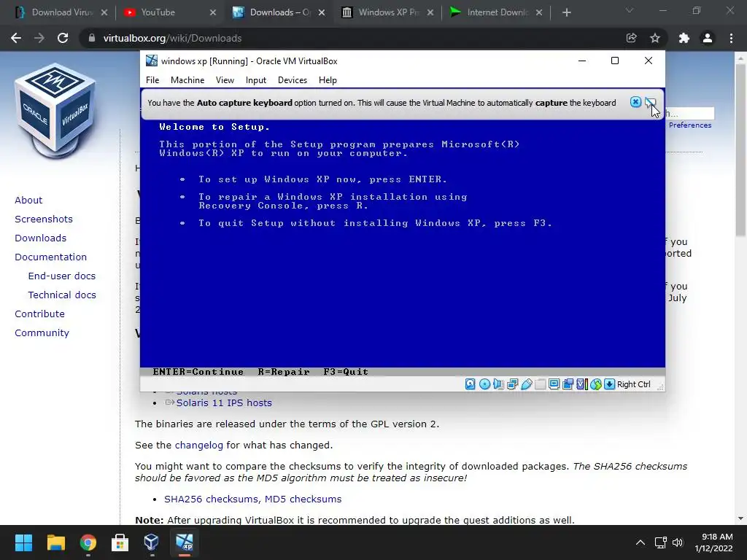The width and height of the screenshot is (747, 560).
Task: Click the USB devices icon in VirtualBox status bar
Action: click(527, 384)
